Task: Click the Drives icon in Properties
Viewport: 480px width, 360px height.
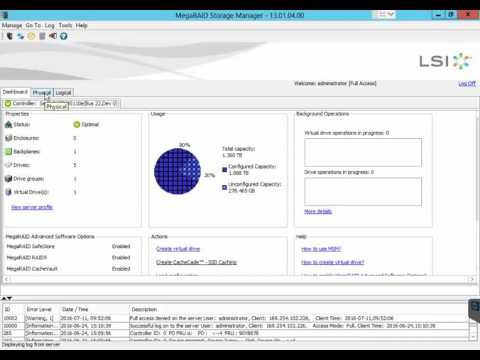Action: (8, 165)
